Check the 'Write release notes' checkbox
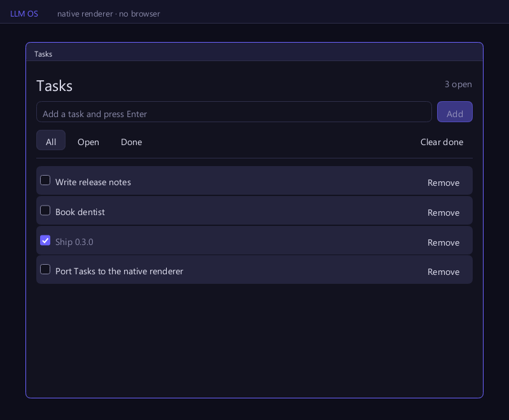Screen dimensions: 509x420 (x=45, y=180)
